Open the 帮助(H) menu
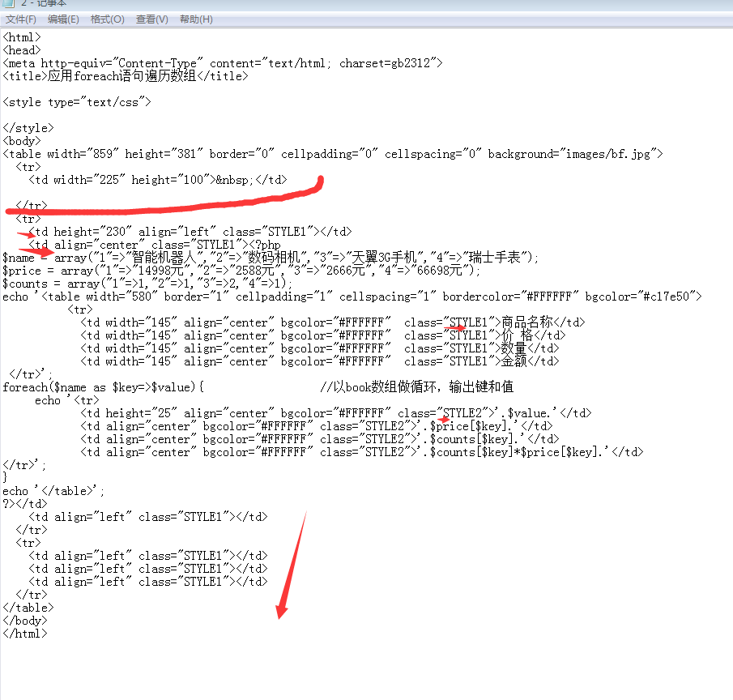733x700 pixels. pos(196,19)
